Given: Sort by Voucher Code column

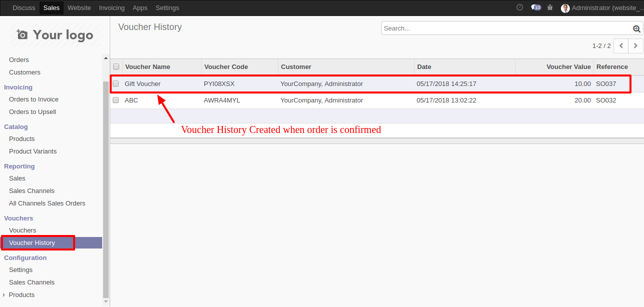Looking at the screenshot, I should (x=226, y=66).
